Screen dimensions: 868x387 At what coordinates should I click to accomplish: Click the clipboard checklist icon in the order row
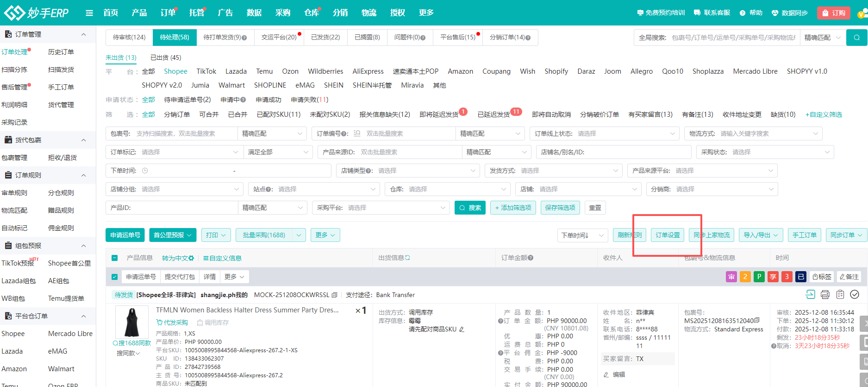[x=840, y=294]
